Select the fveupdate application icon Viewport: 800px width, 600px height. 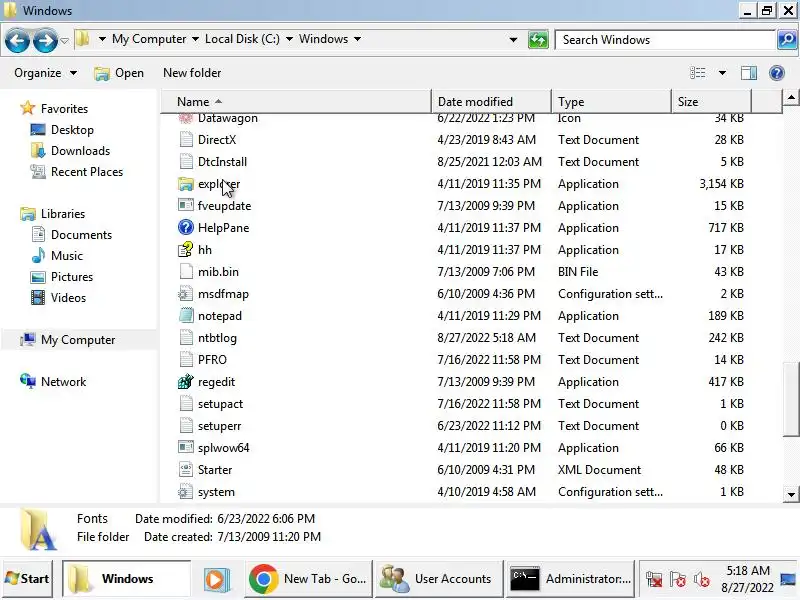[x=186, y=206]
